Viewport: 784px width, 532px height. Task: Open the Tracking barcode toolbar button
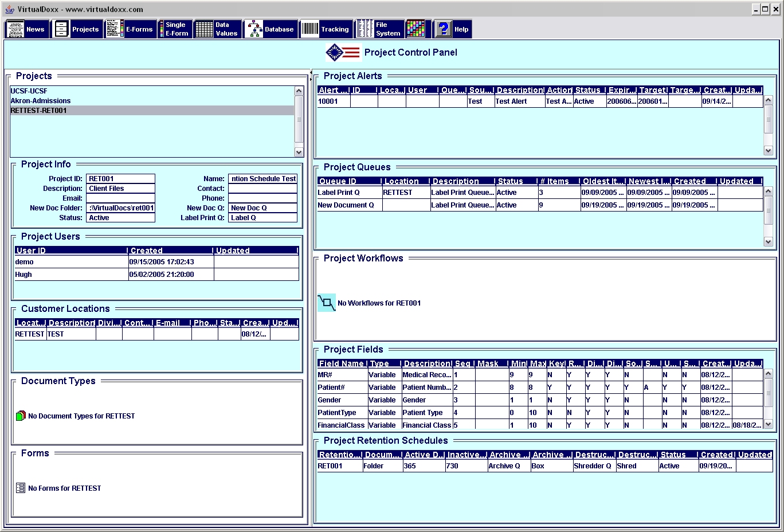[x=326, y=29]
